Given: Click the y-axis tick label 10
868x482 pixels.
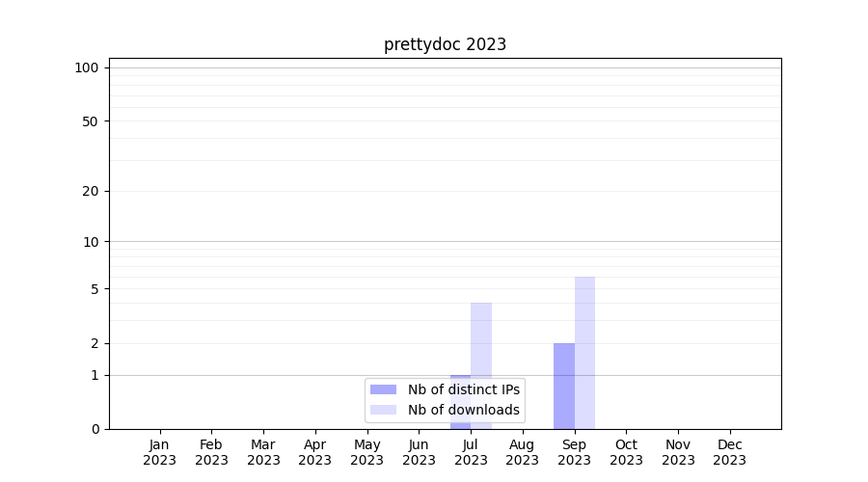Looking at the screenshot, I should (x=91, y=242).
